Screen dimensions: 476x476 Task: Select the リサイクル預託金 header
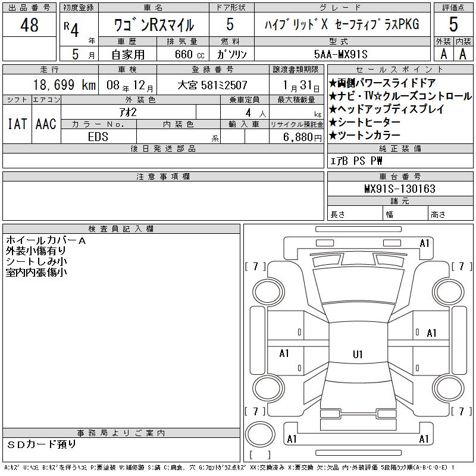pos(296,124)
